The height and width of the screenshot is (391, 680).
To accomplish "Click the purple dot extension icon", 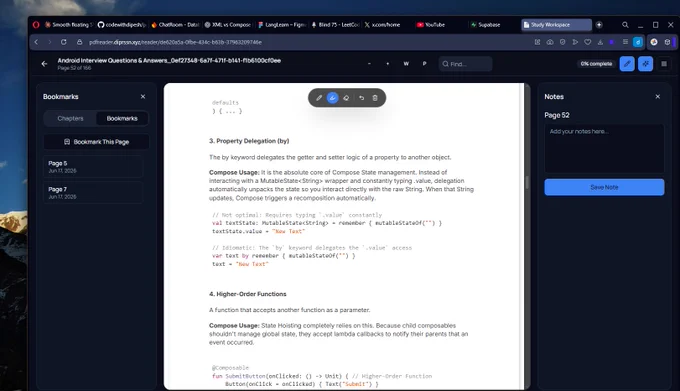I will click(x=611, y=42).
